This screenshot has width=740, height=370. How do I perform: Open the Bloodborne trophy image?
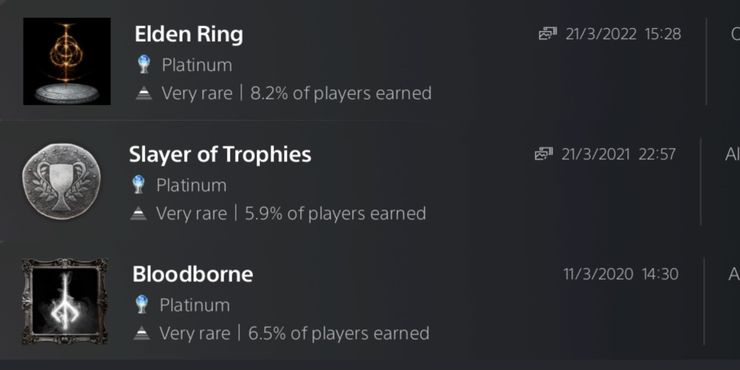pyautogui.click(x=65, y=301)
